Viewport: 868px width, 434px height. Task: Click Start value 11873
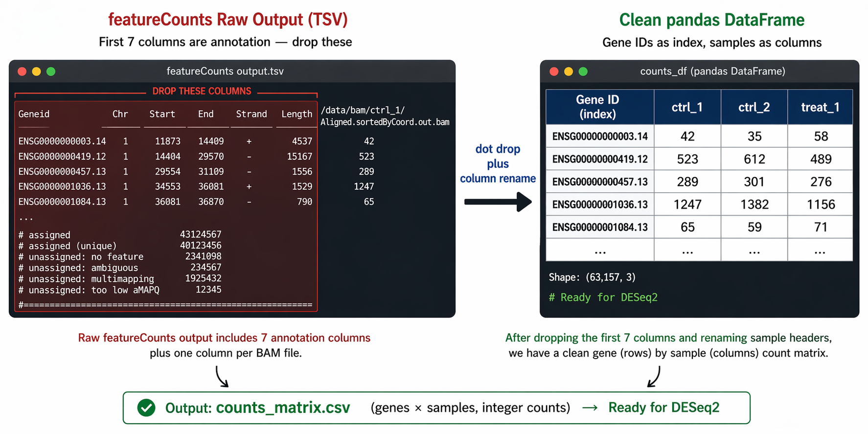(168, 141)
